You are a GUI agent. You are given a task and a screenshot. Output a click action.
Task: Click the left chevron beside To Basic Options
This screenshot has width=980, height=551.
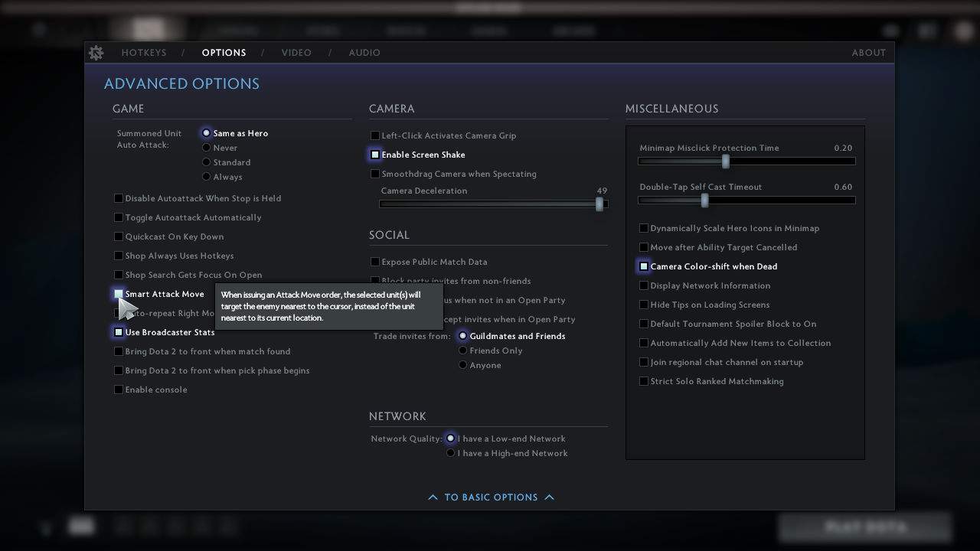(433, 497)
